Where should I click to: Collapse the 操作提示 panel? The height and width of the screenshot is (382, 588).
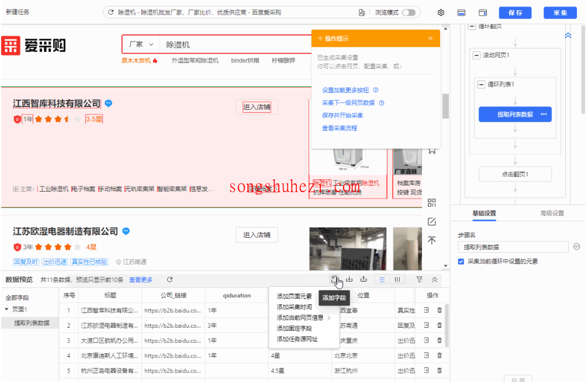tap(430, 38)
